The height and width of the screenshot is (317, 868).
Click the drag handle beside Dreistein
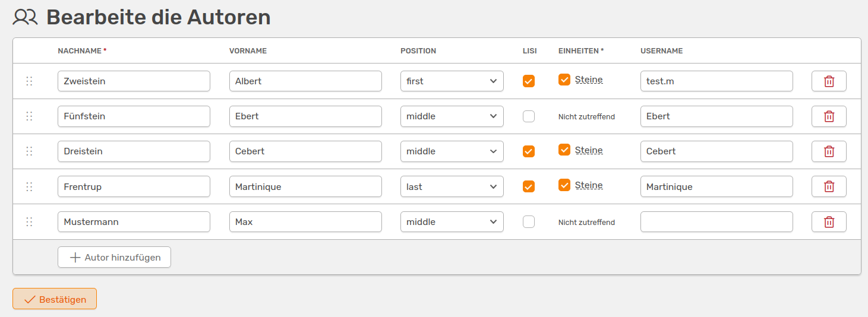point(29,151)
